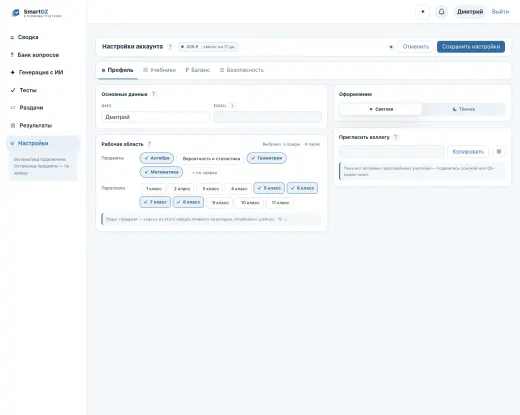Click the theme dot icon beside the bell
The height and width of the screenshot is (415, 520).
point(423,12)
